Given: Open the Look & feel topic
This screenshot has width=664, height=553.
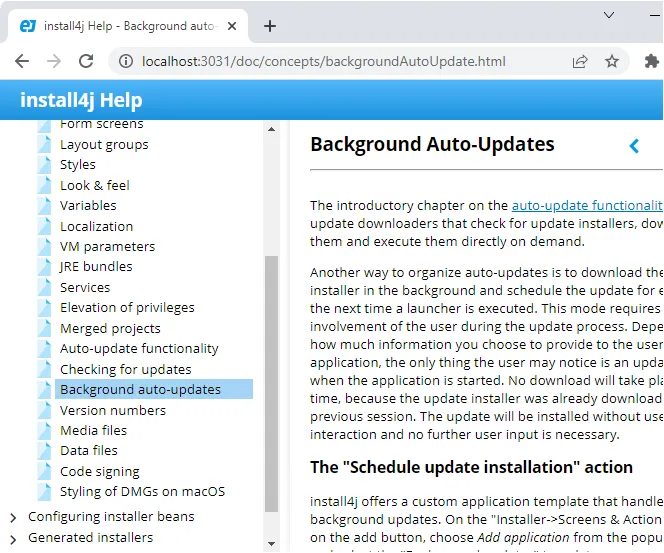Looking at the screenshot, I should coord(95,185).
